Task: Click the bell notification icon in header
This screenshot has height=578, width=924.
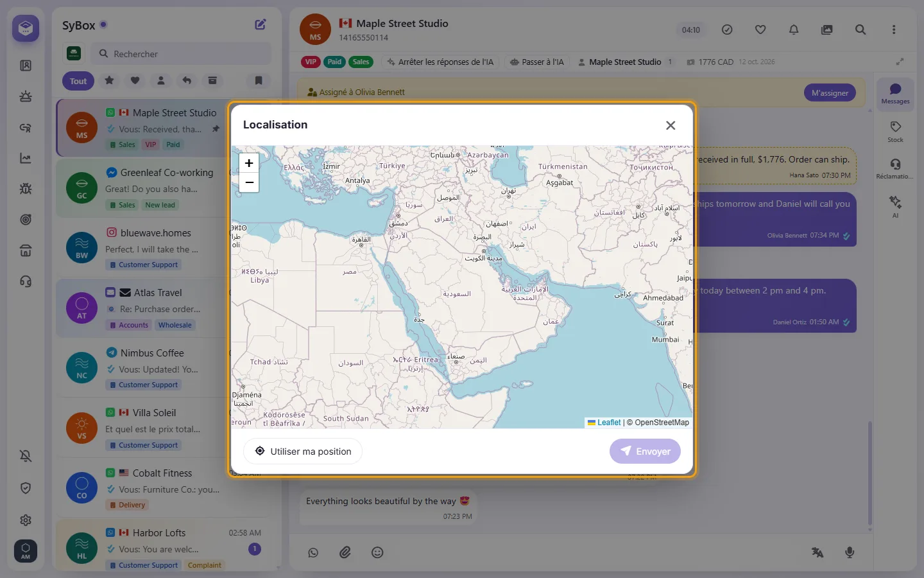Action: click(794, 30)
